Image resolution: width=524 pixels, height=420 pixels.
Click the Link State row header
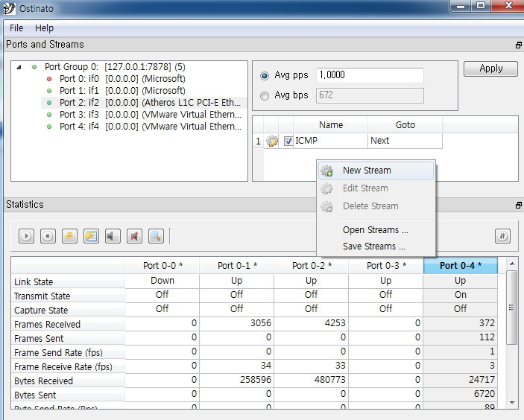68,281
